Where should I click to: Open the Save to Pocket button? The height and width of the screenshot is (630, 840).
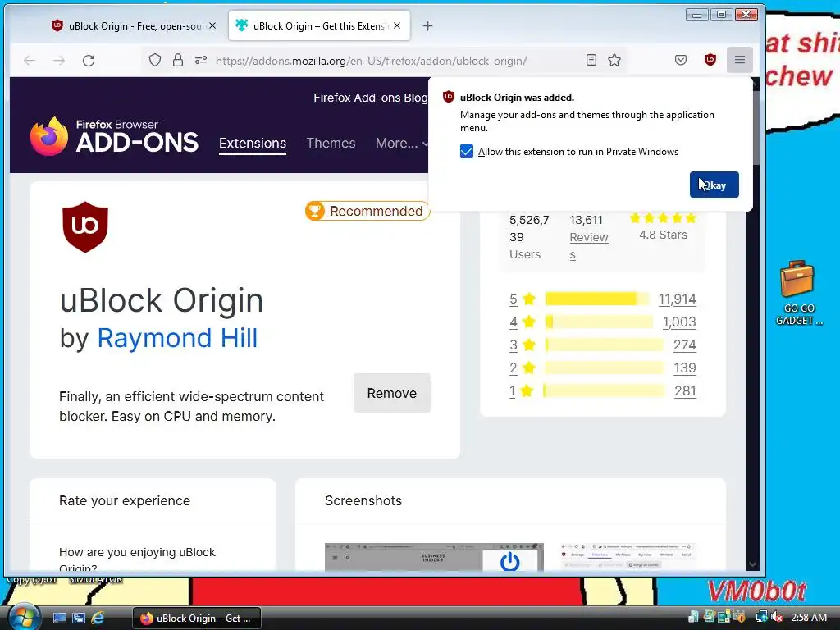[680, 60]
